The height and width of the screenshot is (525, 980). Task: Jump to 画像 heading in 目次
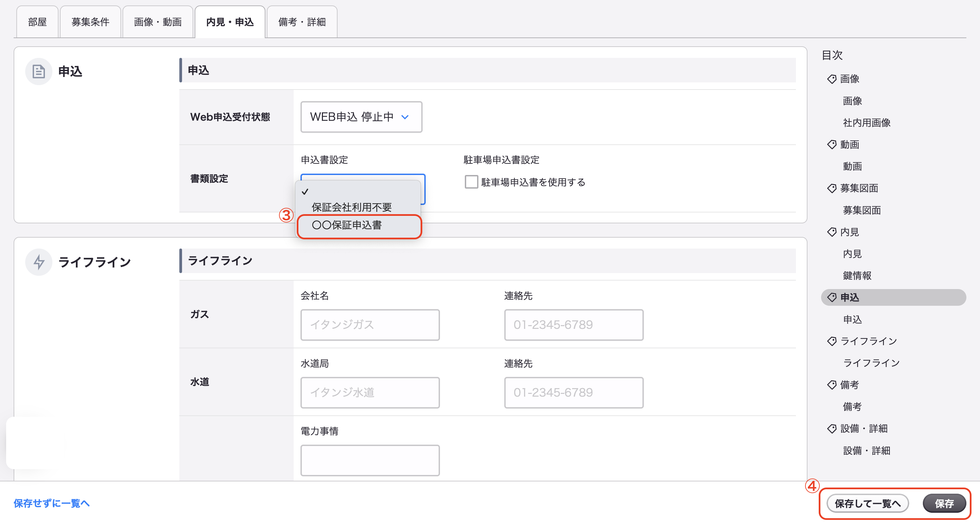coord(850,79)
